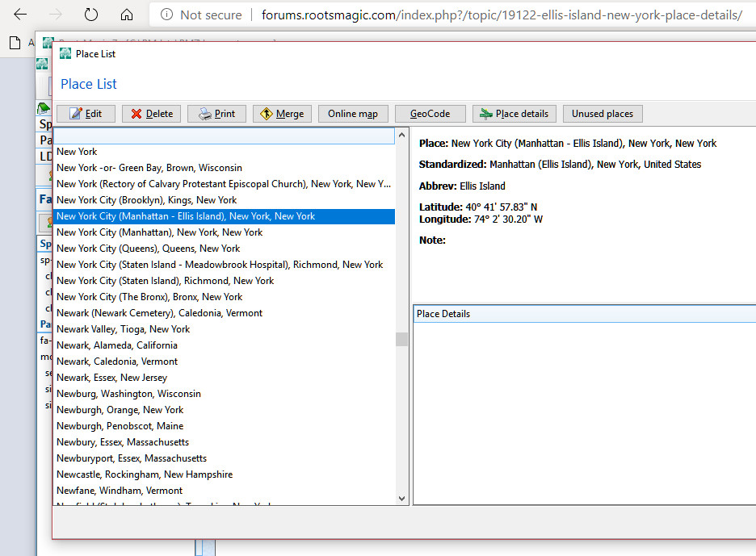Select the highlighted Manhattan - Ellis Island place

coord(224,216)
